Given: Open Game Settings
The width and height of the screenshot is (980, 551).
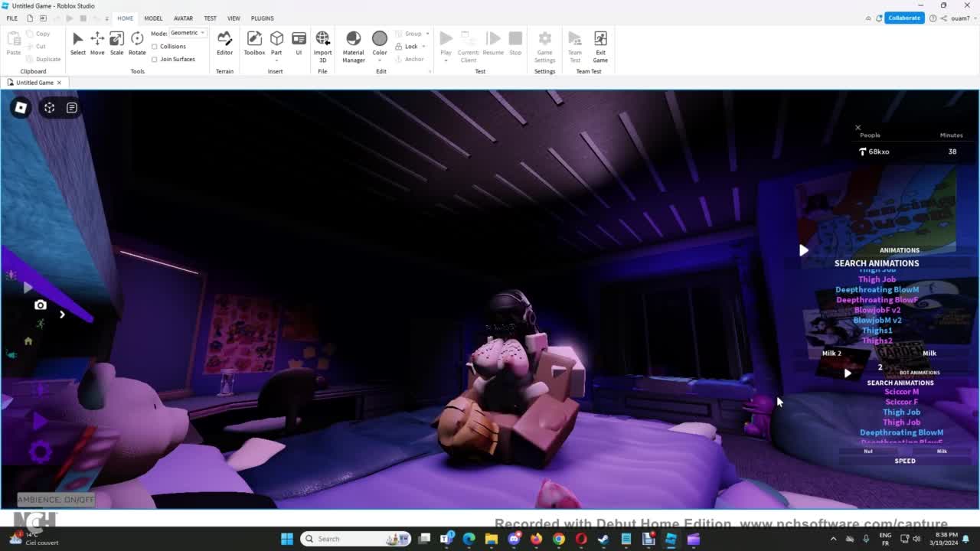Looking at the screenshot, I should 544,43.
